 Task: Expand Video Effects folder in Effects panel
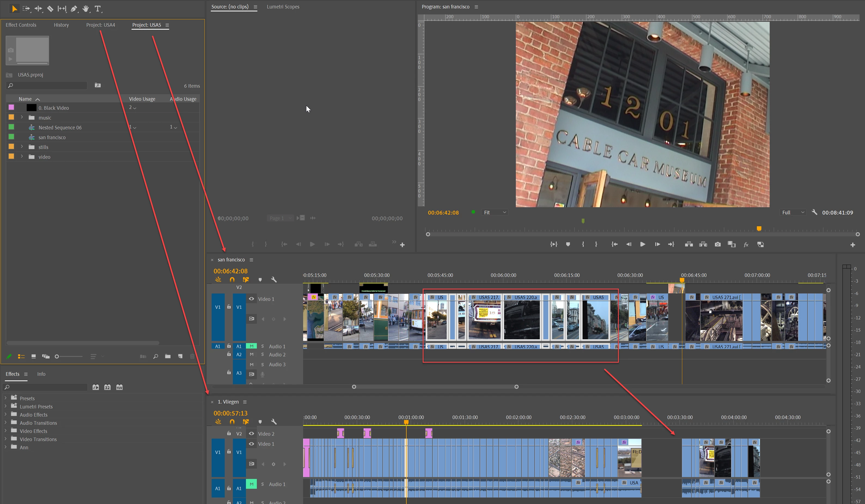(x=5, y=431)
